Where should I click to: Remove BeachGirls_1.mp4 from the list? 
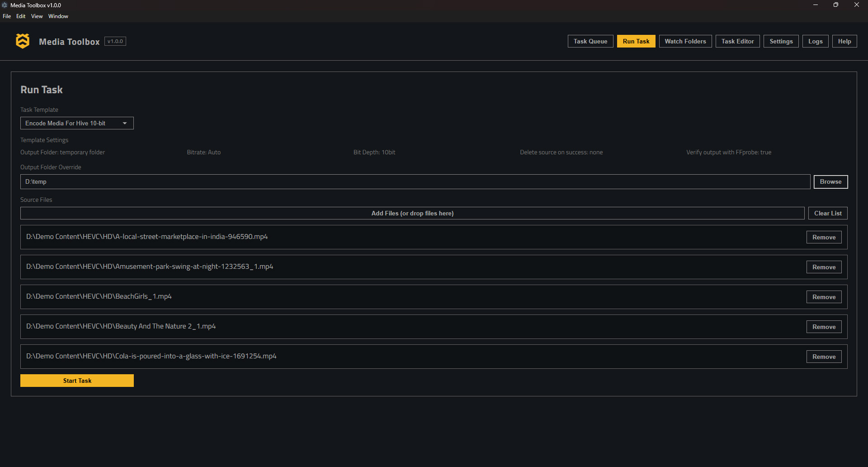(x=824, y=297)
